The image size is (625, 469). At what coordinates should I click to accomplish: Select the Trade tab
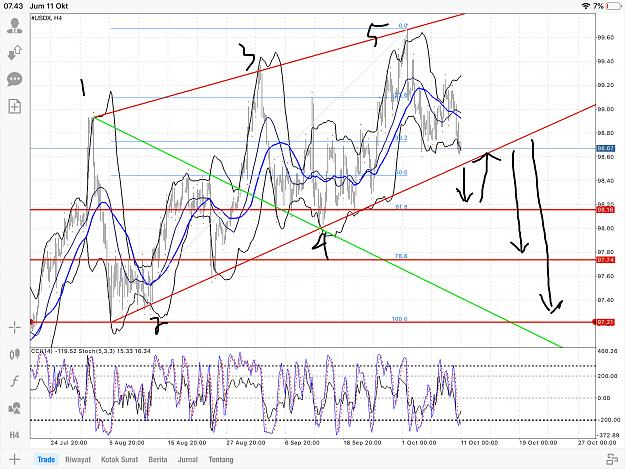tap(46, 459)
